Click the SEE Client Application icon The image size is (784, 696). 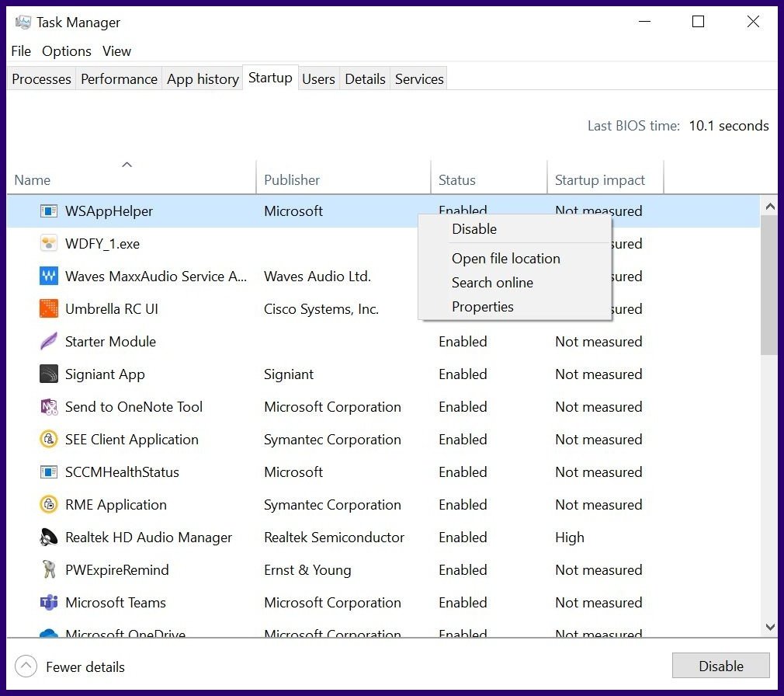48,440
